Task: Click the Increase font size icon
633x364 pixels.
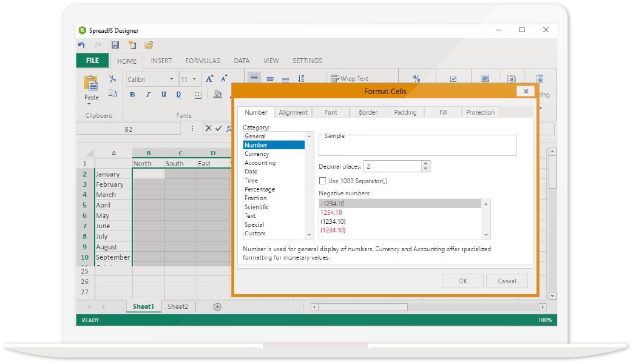Action: pos(209,79)
